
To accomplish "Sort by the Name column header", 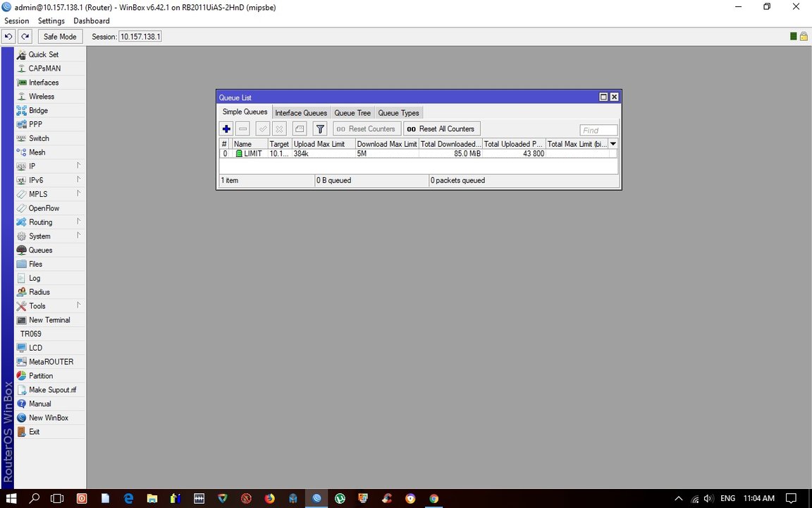I will point(249,144).
